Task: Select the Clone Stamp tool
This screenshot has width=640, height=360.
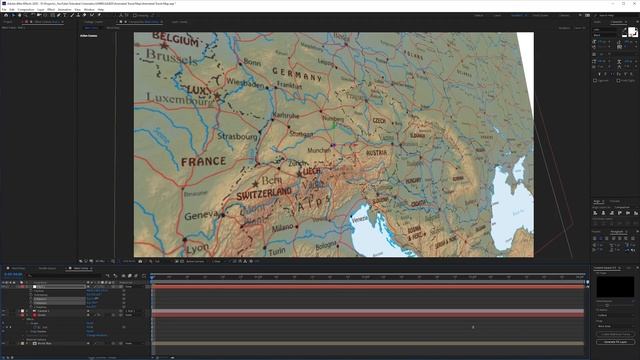Action: (x=78, y=15)
